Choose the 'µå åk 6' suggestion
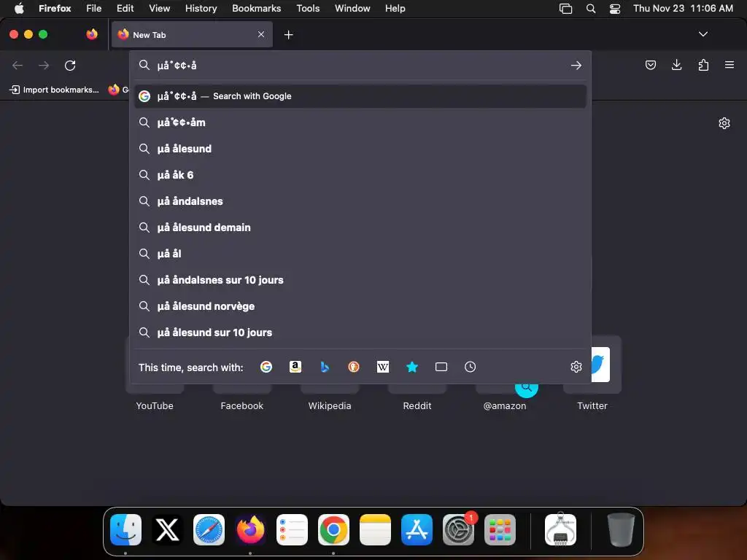The image size is (747, 560). (x=360, y=175)
